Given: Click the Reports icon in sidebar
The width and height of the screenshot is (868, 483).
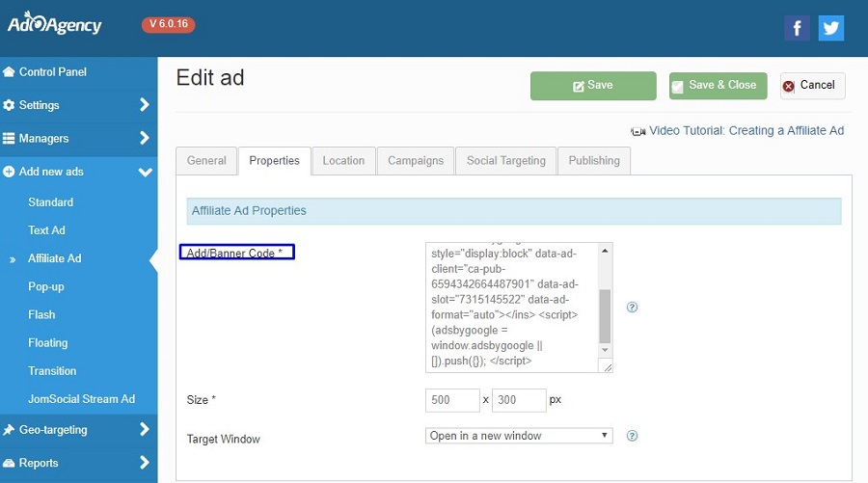Looking at the screenshot, I should (x=9, y=463).
